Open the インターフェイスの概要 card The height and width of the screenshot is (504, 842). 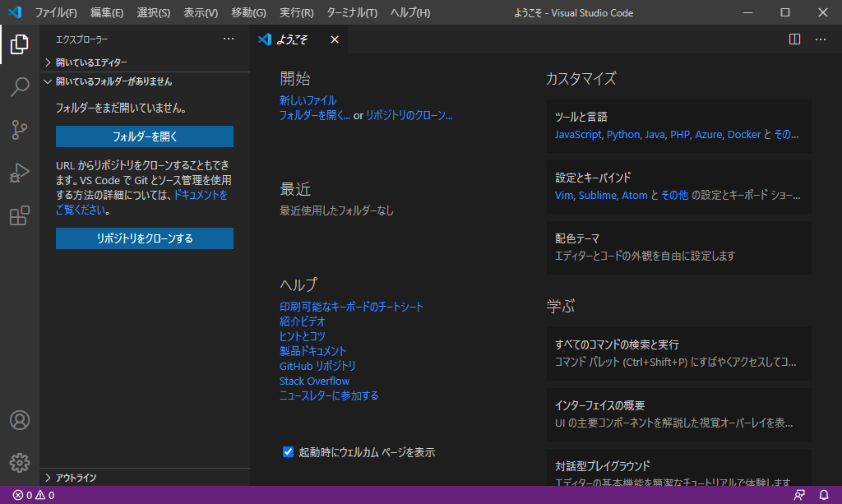[x=678, y=414]
